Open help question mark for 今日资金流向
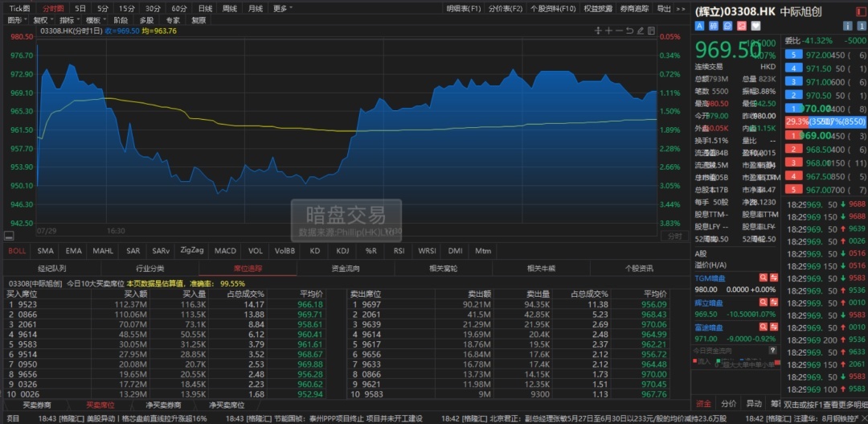The image size is (868, 424). [773, 351]
